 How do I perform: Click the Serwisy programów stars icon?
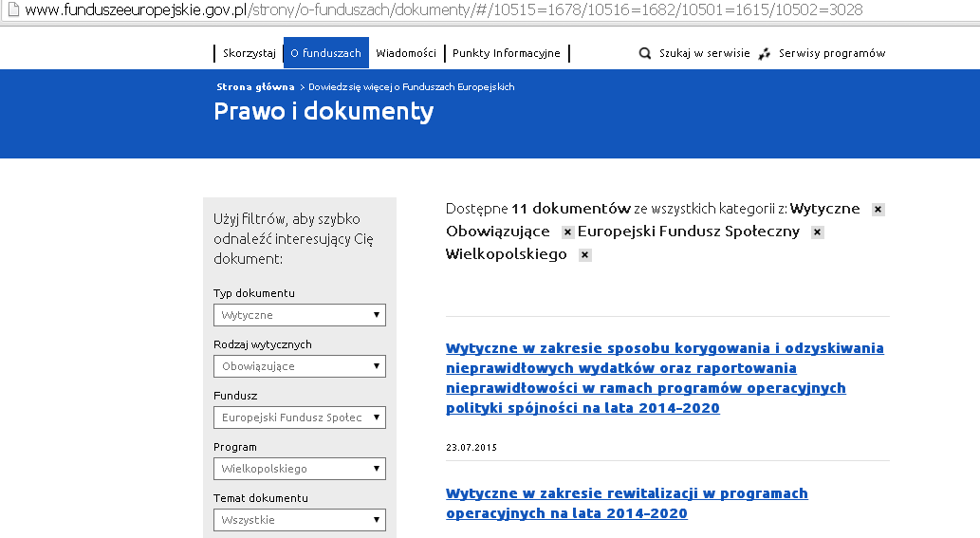765,54
